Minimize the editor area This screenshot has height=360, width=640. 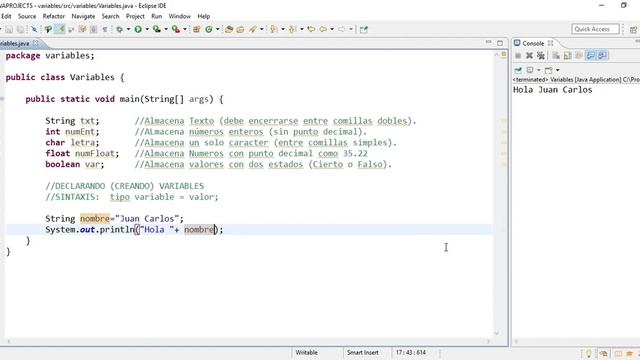tap(488, 42)
